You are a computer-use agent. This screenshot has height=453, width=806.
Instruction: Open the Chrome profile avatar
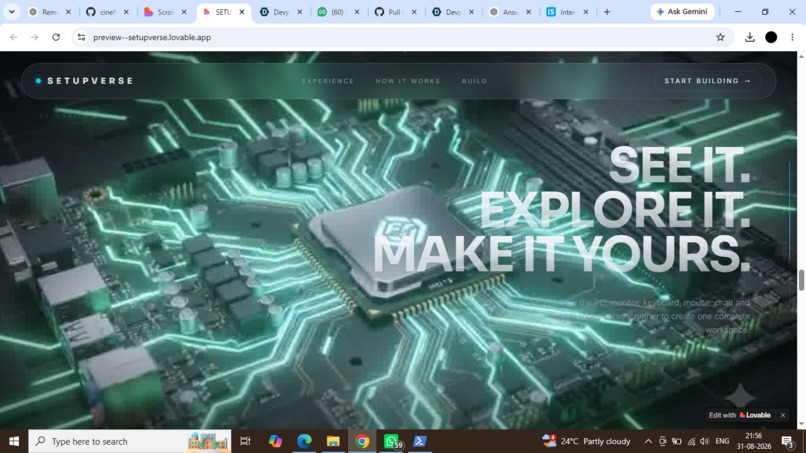pyautogui.click(x=771, y=37)
